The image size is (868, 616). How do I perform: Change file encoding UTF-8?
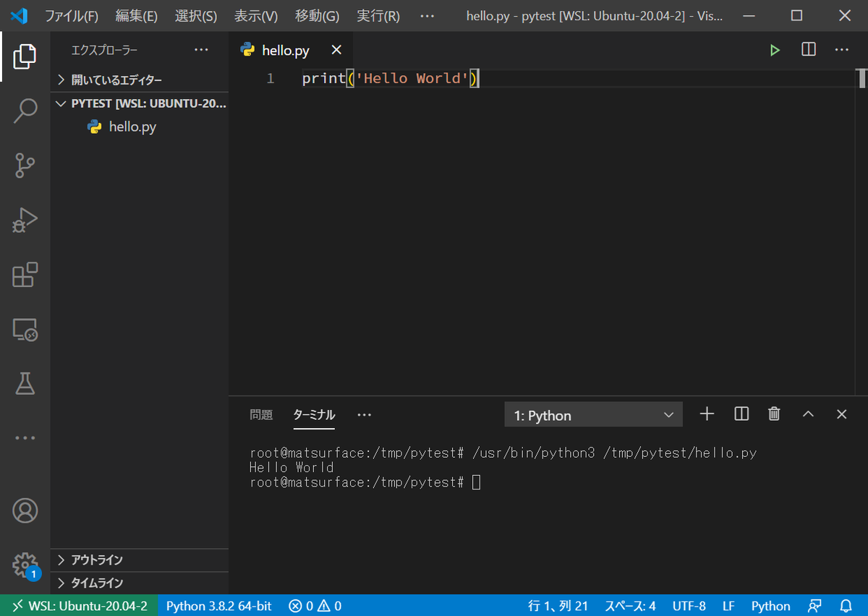[x=689, y=606]
